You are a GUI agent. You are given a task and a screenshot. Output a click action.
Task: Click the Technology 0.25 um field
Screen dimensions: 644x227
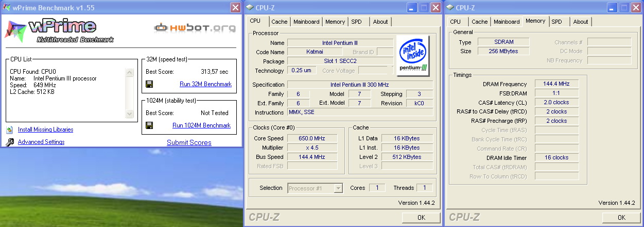point(302,71)
